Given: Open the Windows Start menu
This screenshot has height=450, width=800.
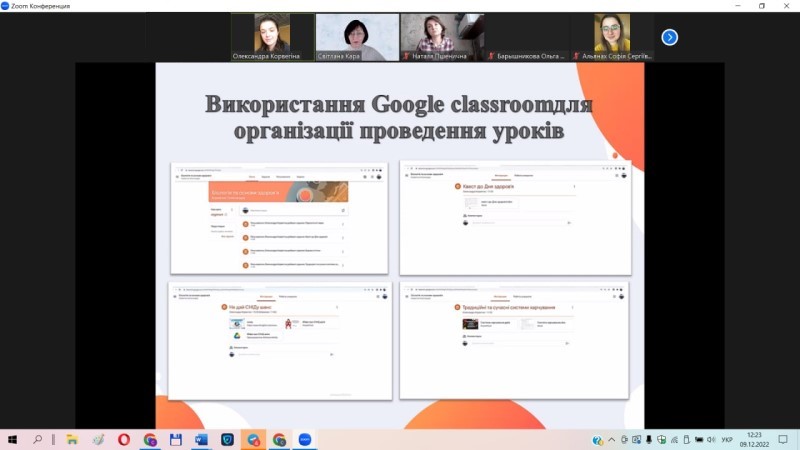Looking at the screenshot, I should tap(12, 439).
